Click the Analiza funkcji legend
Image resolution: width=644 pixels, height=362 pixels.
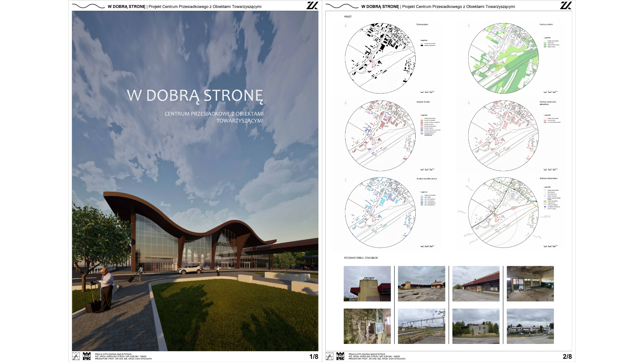(430, 125)
